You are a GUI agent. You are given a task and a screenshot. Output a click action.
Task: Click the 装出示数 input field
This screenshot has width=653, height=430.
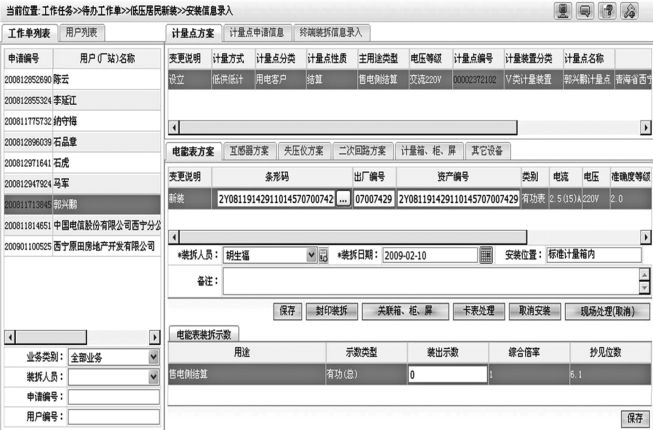pos(448,374)
